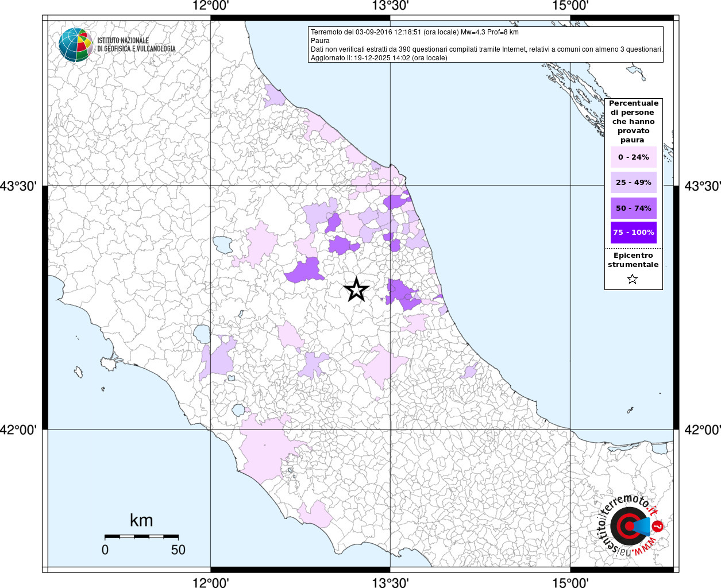Image resolution: width=721 pixels, height=588 pixels.
Task: Click the small star symbol in the legend
Action: 633,280
